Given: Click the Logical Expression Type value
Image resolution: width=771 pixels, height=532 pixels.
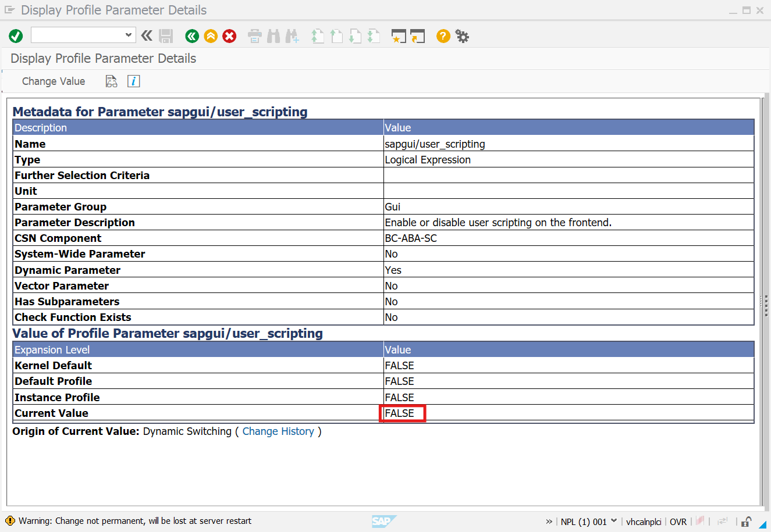Looking at the screenshot, I should click(428, 160).
